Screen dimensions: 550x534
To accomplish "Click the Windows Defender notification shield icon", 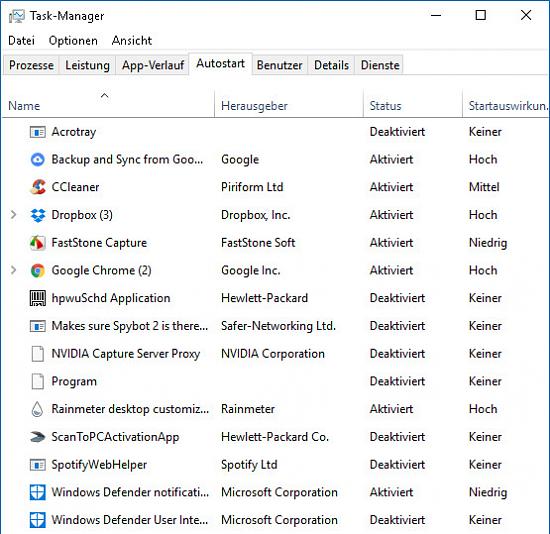I will pyautogui.click(x=38, y=492).
